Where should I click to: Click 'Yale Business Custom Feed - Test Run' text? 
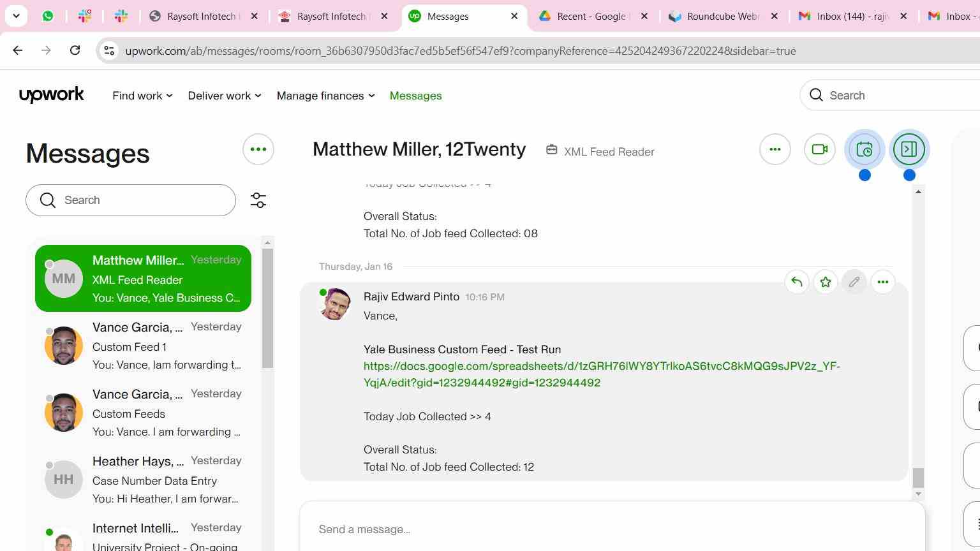coord(463,349)
